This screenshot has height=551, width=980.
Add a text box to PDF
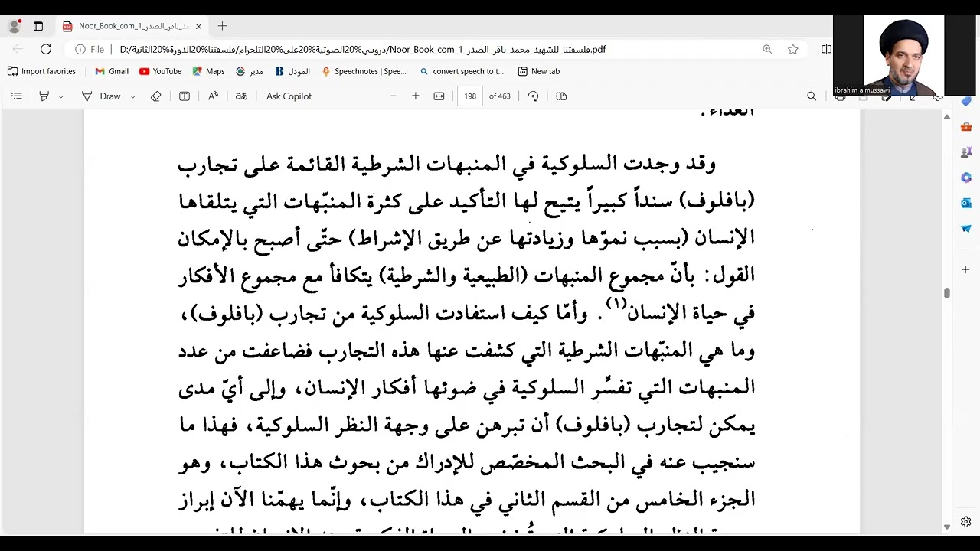click(185, 96)
